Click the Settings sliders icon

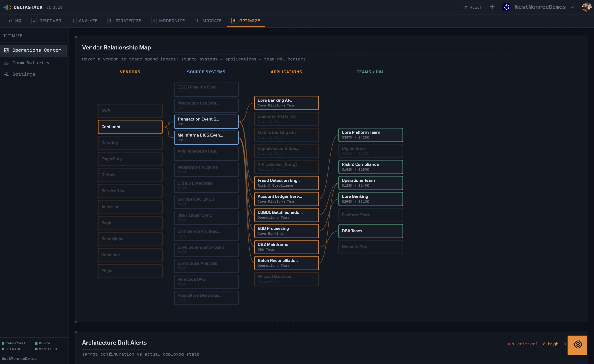point(6,74)
